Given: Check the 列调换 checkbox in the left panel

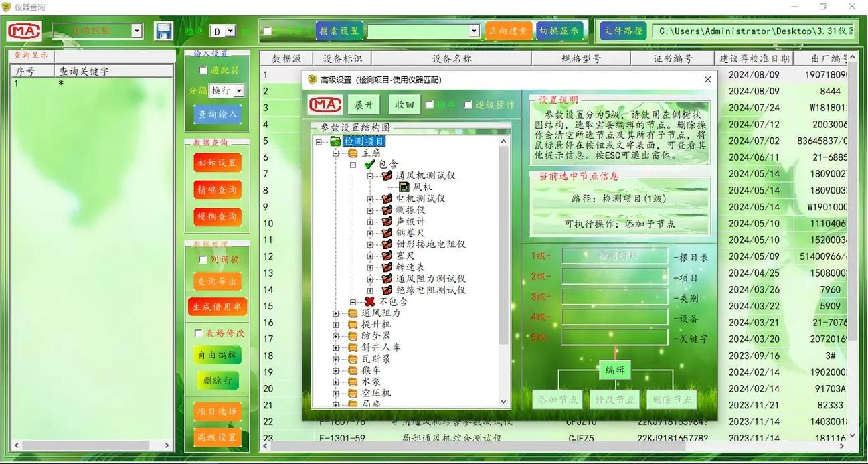Looking at the screenshot, I should pos(203,259).
